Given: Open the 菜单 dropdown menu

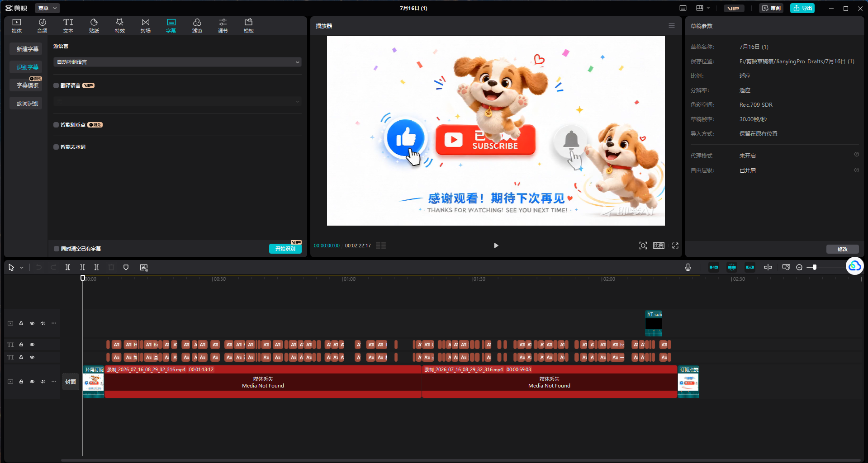Looking at the screenshot, I should point(47,8).
